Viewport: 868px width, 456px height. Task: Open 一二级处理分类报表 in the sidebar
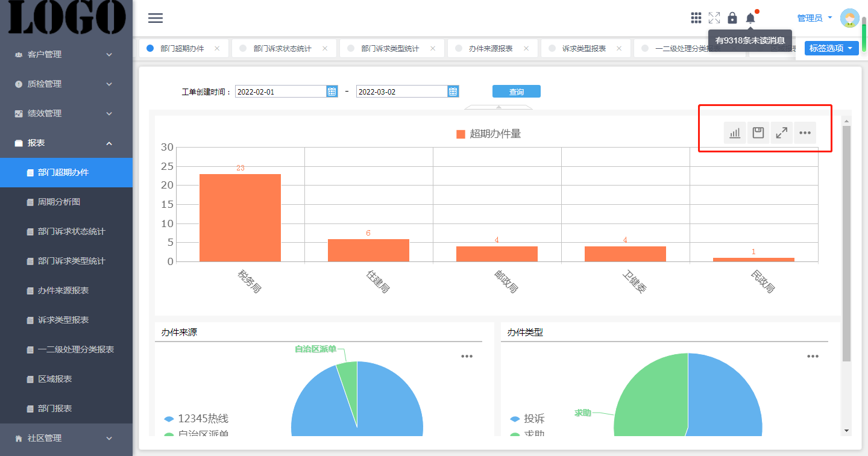(x=66, y=349)
